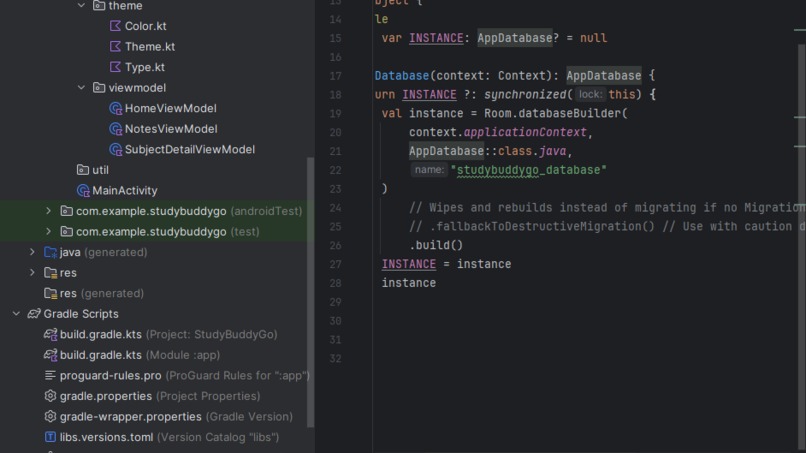Expand com.example.studybuddygo (test) package

[48, 231]
